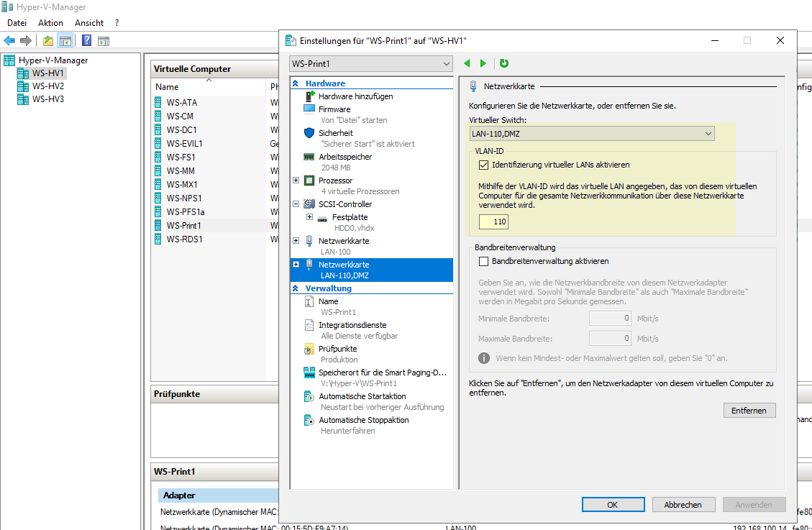Open the help icon in toolbar
812x530 pixels.
[87, 40]
